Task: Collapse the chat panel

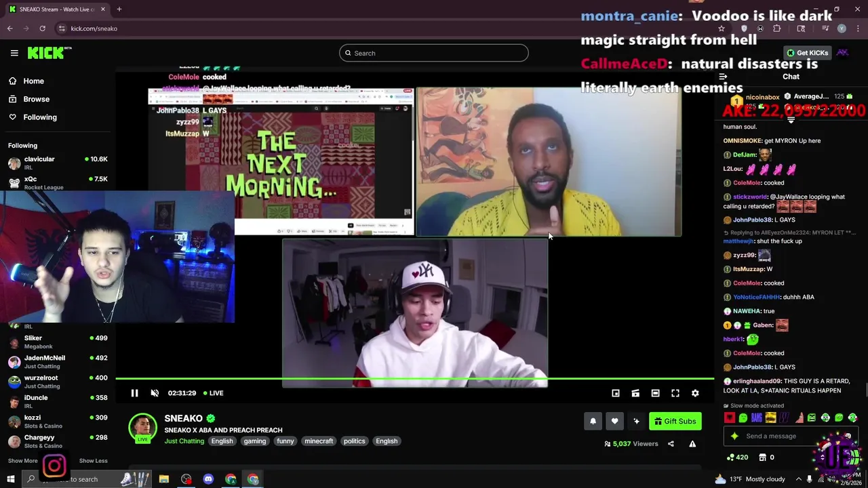Action: [723, 77]
